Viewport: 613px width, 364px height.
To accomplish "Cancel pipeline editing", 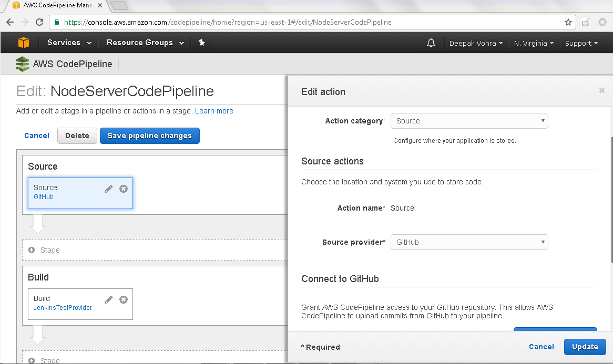I will pyautogui.click(x=37, y=136).
